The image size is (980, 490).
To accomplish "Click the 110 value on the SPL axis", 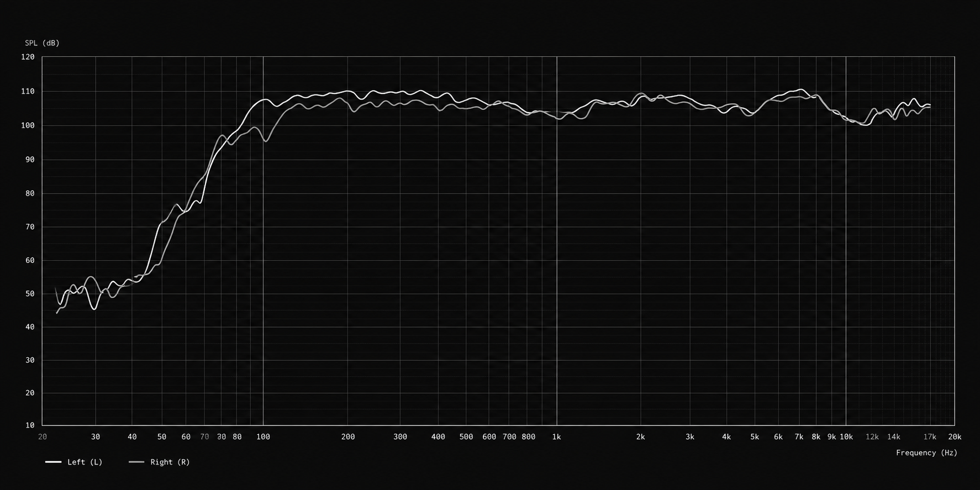I will [28, 92].
